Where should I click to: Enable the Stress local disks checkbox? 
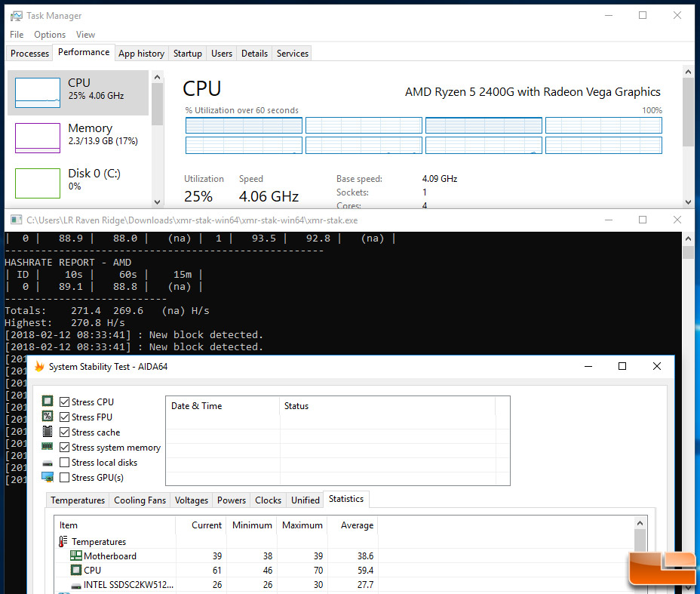point(64,462)
